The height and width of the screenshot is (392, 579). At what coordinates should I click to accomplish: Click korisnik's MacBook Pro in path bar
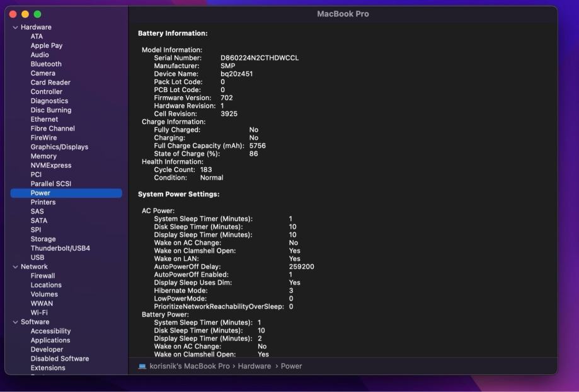coord(190,366)
